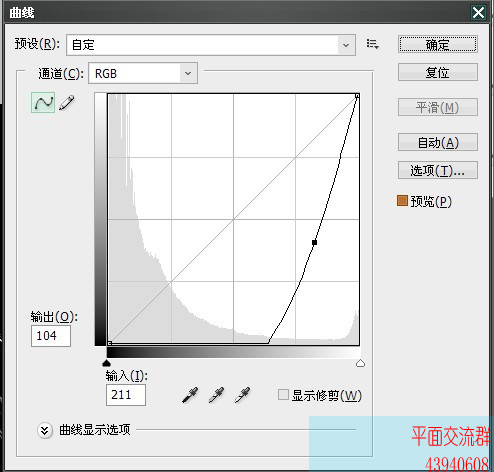Open 选项(T)... options button
This screenshot has width=494, height=472.
(438, 170)
